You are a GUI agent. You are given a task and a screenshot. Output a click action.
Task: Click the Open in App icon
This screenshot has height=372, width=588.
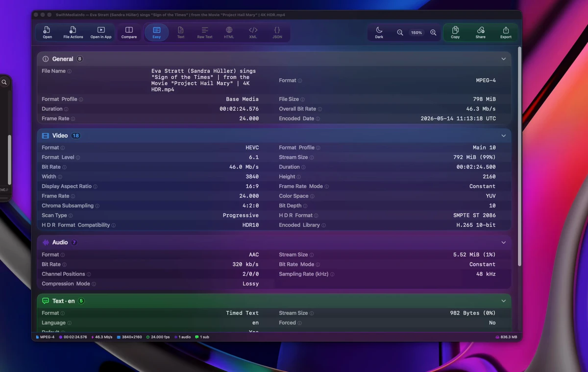tap(101, 32)
